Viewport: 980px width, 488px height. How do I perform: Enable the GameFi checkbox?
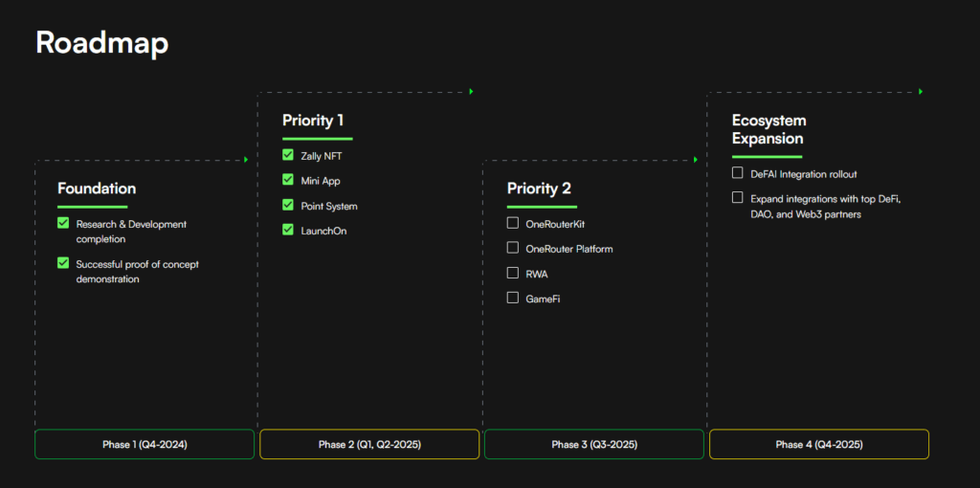click(513, 298)
